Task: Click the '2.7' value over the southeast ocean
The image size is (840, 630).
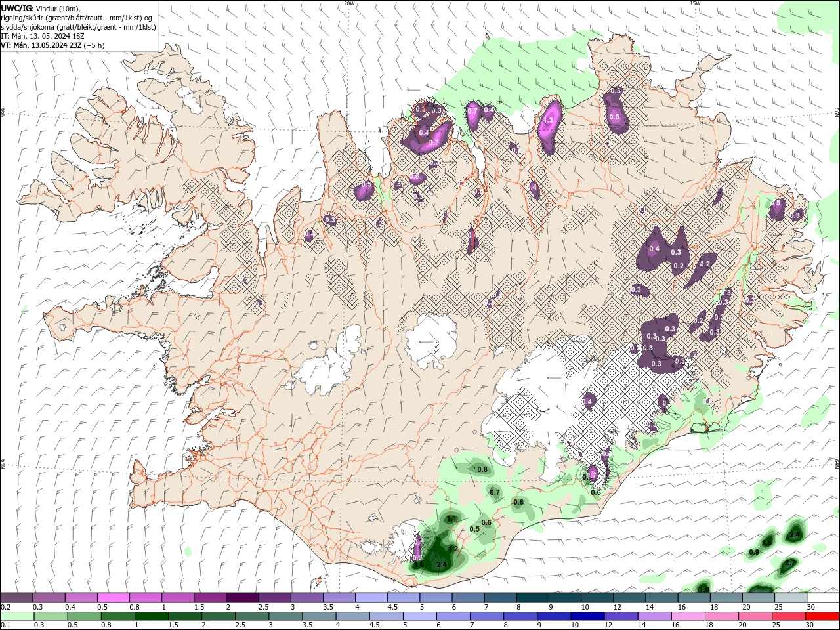Action: point(790,562)
